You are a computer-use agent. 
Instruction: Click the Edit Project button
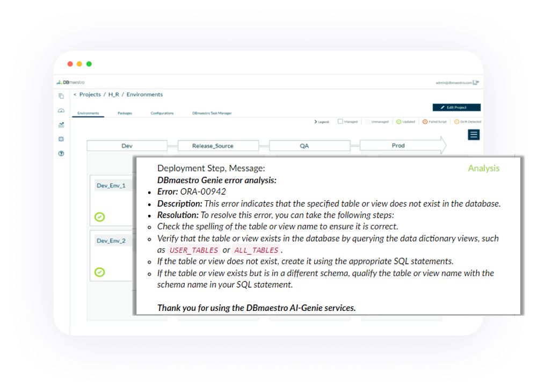(456, 107)
